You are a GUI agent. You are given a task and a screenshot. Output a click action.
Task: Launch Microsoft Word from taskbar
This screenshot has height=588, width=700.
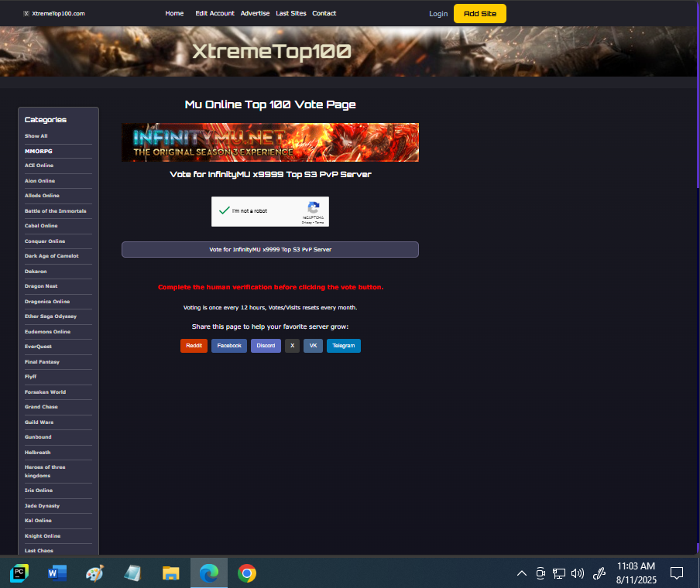click(x=57, y=573)
